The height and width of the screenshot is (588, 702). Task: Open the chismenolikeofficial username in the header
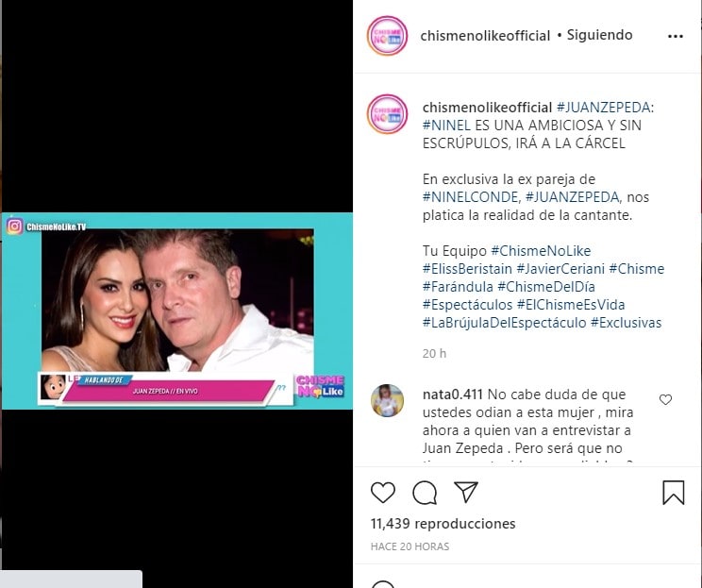pos(485,36)
